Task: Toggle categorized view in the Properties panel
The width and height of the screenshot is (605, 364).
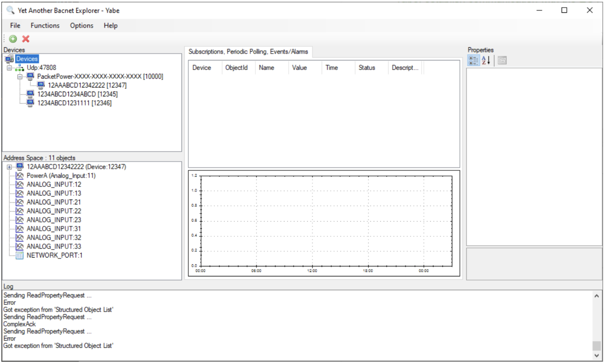Action: tap(474, 60)
